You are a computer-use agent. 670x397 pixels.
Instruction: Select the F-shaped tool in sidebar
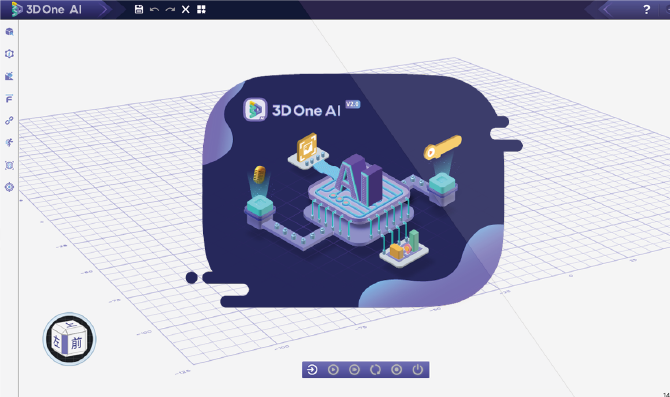(x=9, y=99)
